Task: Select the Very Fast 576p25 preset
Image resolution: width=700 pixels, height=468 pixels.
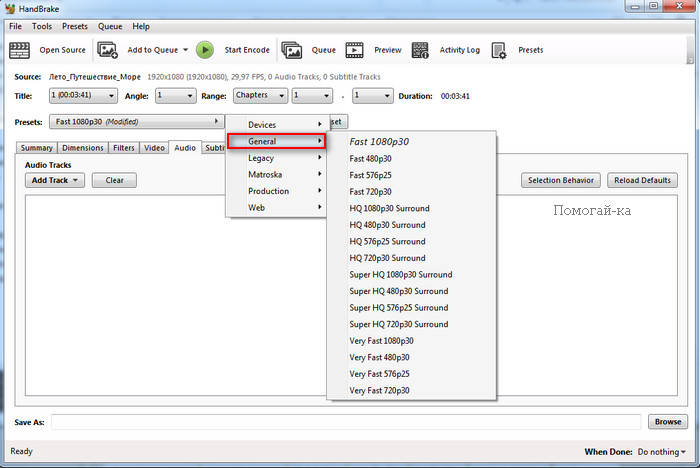Action: [x=411, y=373]
